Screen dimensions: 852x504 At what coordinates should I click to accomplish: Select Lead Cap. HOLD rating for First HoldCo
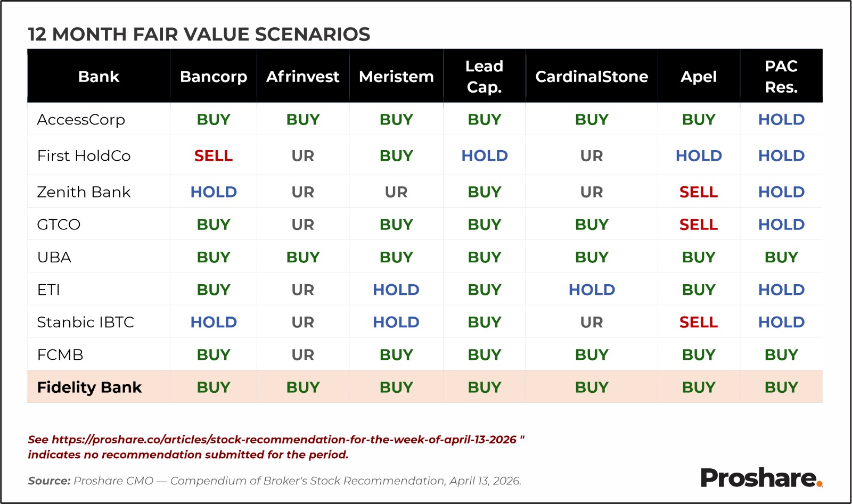tap(484, 156)
